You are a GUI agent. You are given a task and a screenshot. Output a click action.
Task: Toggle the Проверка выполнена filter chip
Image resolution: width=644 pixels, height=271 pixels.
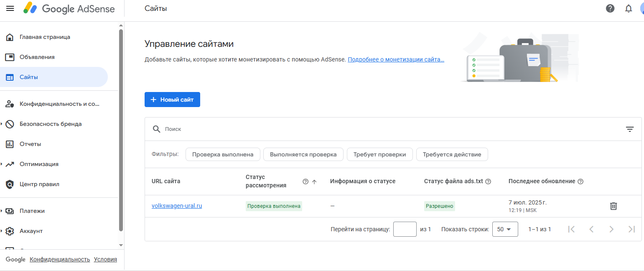(x=223, y=154)
